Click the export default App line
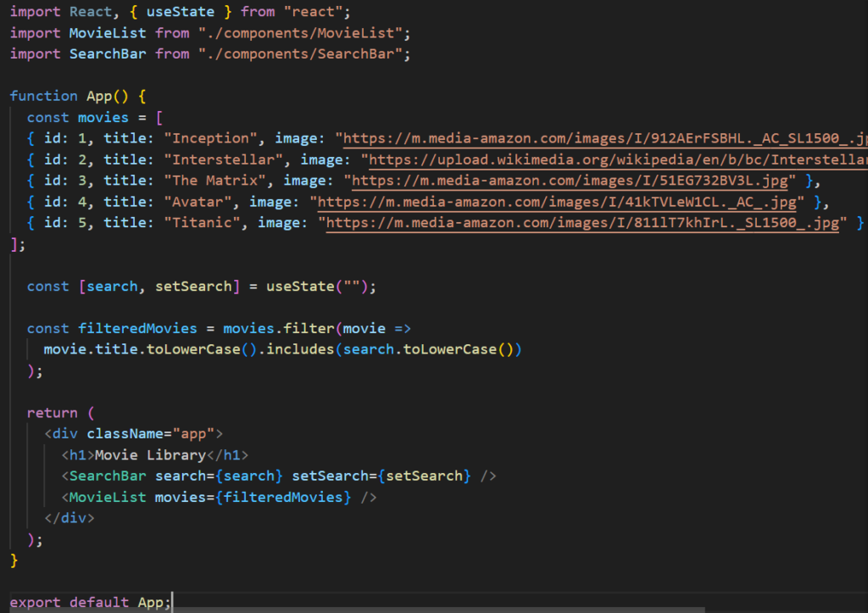 tap(90, 603)
